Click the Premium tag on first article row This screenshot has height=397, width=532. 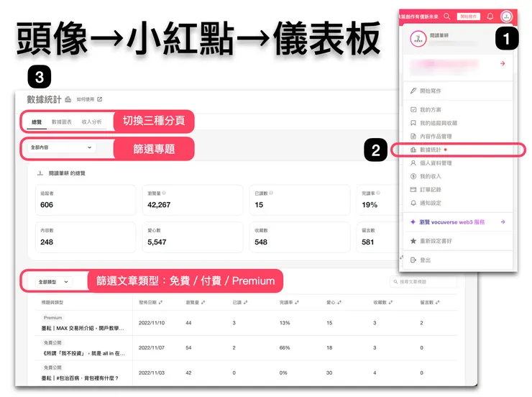tap(52, 318)
